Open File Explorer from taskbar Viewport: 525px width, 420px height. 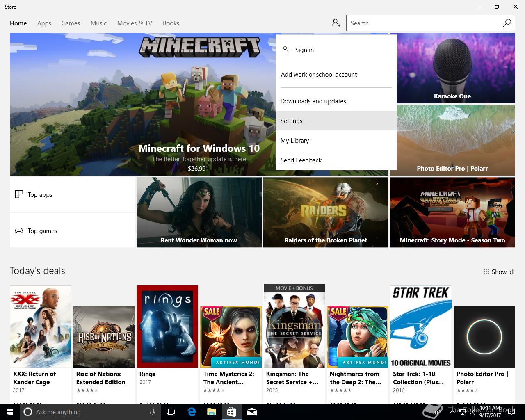pos(211,412)
